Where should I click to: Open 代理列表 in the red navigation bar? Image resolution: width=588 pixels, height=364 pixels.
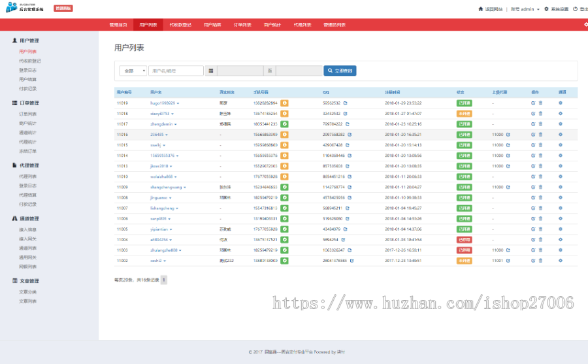[x=302, y=25]
